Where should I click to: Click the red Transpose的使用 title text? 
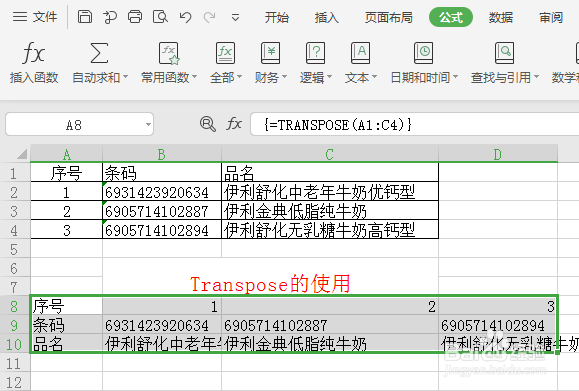click(x=270, y=284)
